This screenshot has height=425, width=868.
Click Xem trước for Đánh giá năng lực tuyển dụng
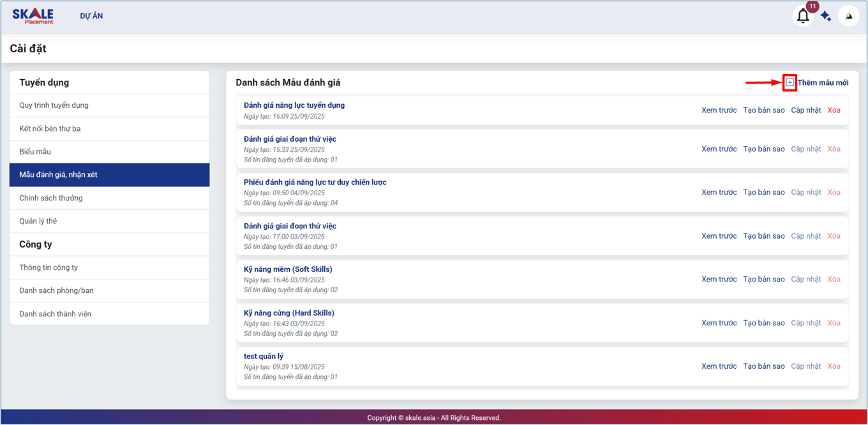(x=719, y=110)
